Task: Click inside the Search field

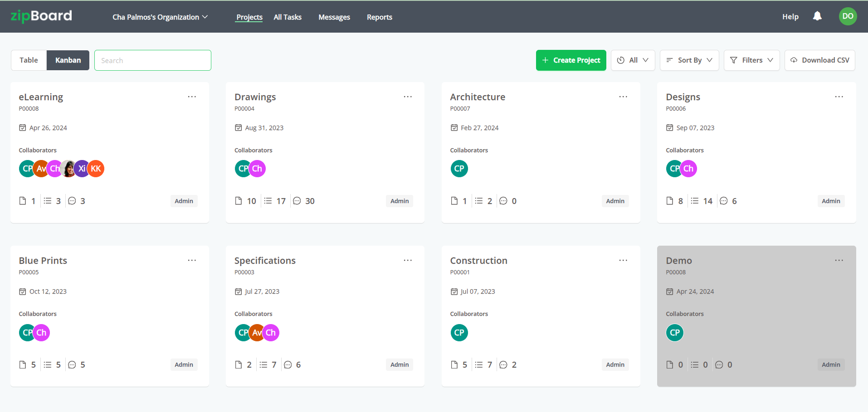Action: pyautogui.click(x=152, y=60)
